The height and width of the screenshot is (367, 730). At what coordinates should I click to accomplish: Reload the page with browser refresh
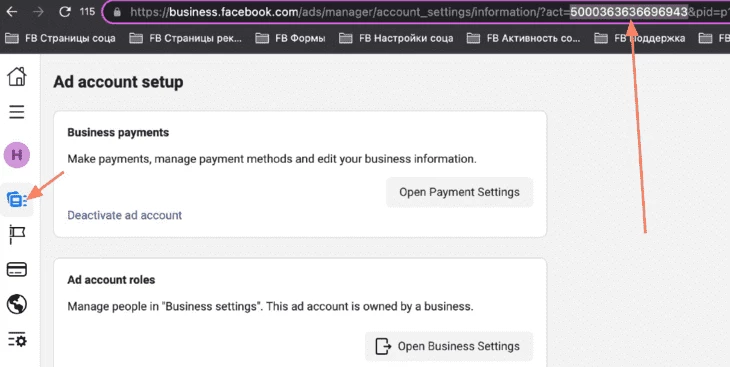point(65,12)
